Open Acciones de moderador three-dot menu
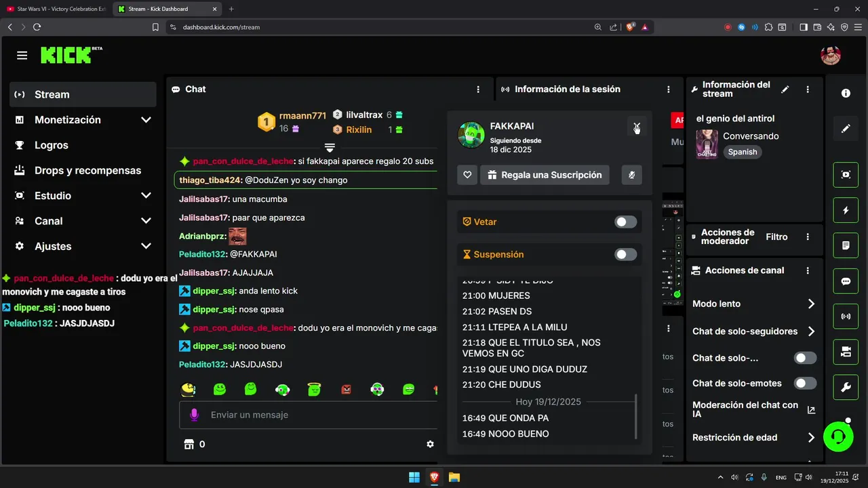 808,237
